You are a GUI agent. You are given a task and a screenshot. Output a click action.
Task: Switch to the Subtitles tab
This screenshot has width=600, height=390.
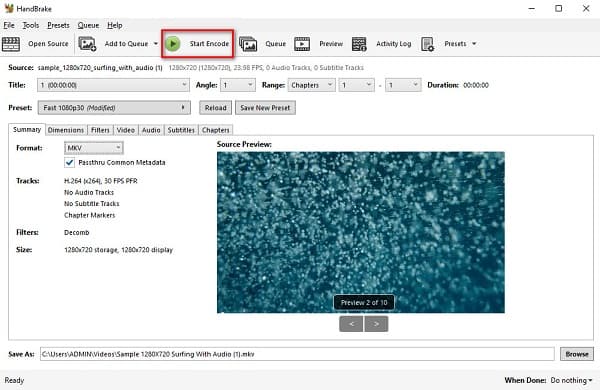click(181, 130)
